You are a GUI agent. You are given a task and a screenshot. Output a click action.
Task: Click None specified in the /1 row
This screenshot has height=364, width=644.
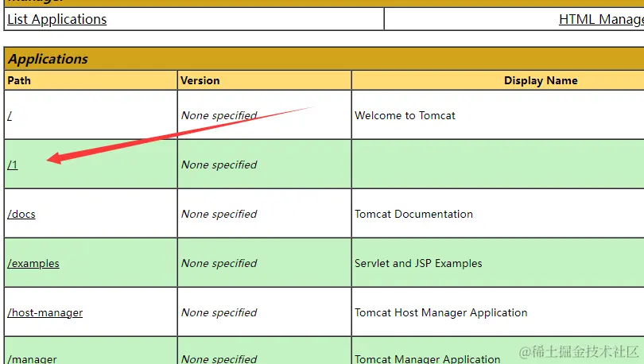coord(219,165)
